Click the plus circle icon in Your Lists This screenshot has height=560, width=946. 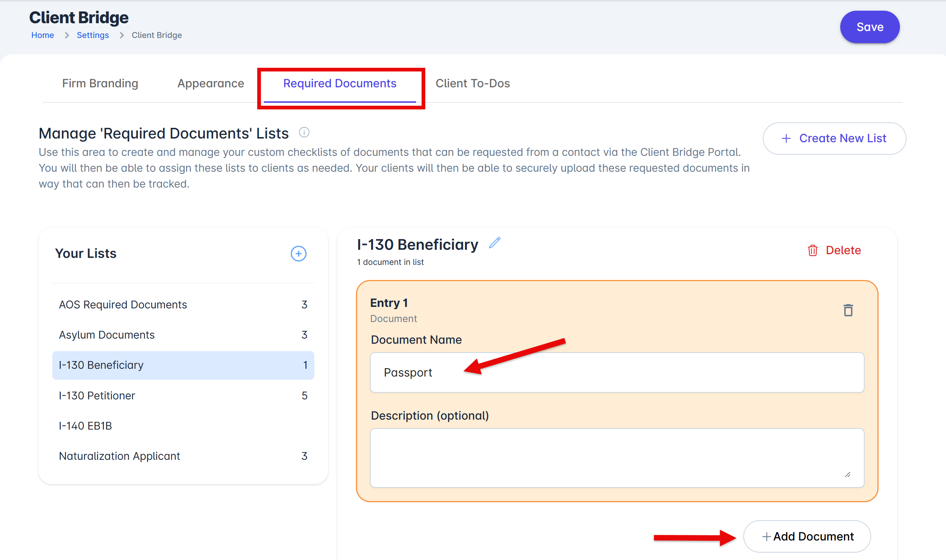[298, 253]
